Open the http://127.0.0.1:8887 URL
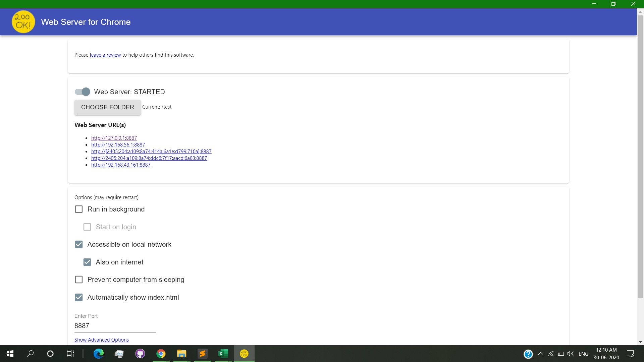Image resolution: width=644 pixels, height=362 pixels. (114, 138)
